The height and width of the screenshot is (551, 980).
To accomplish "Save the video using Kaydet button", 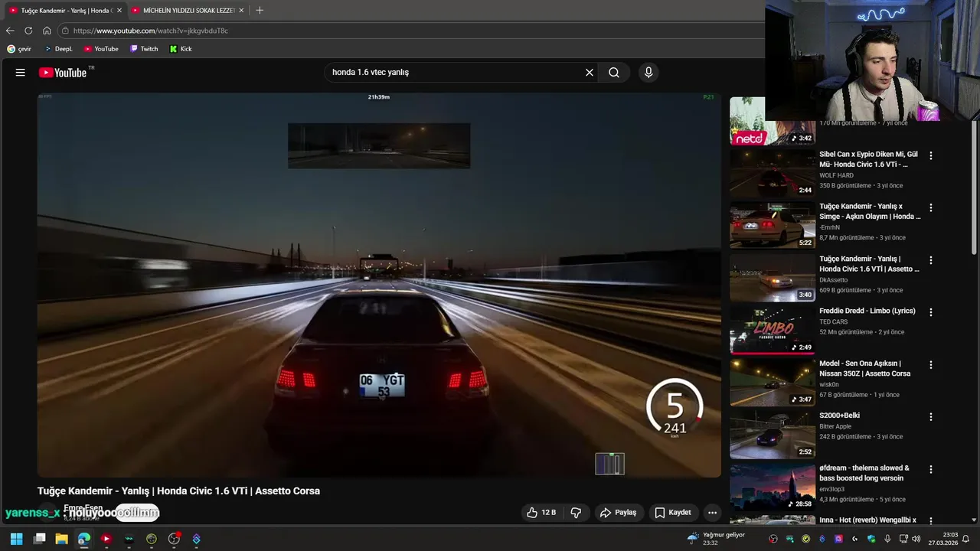I will click(x=673, y=513).
